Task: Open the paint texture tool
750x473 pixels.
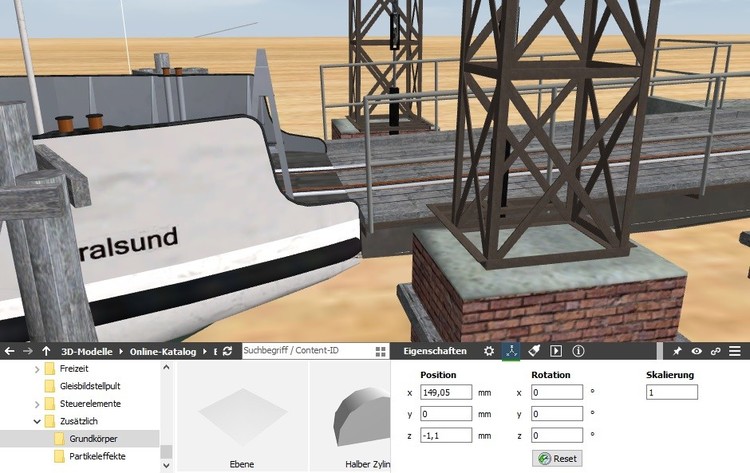Action: click(x=534, y=352)
